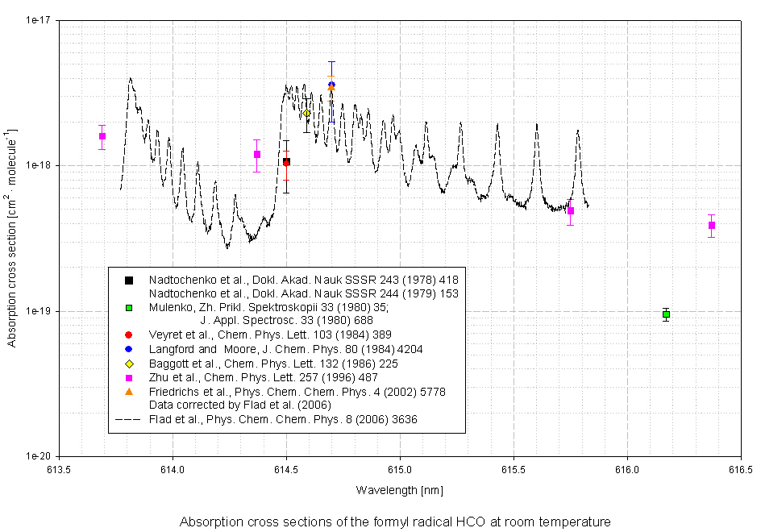Viewport: 761px width, 532px height.
Task: Click the yellow diamond legend marker for Baggott
Action: click(x=128, y=364)
